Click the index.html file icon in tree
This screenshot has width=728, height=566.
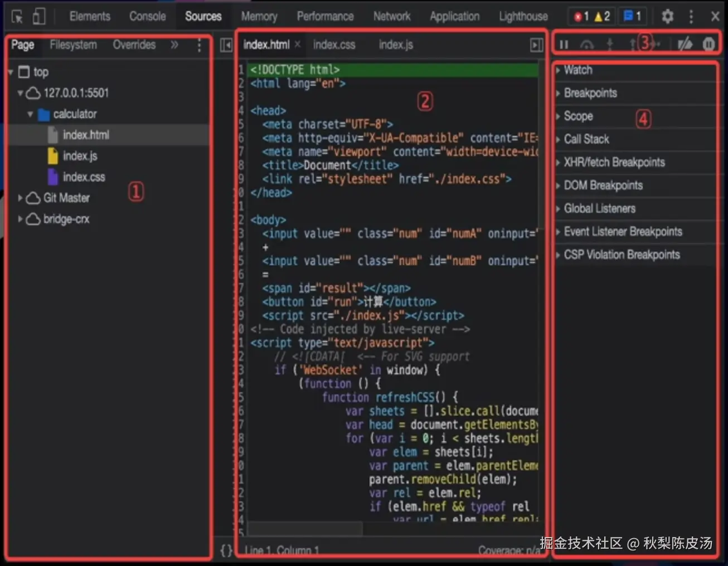coord(53,135)
